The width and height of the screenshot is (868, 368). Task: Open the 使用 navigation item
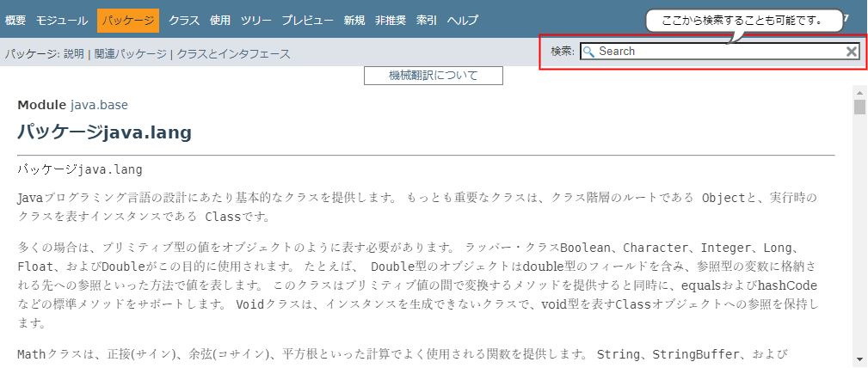(x=220, y=21)
